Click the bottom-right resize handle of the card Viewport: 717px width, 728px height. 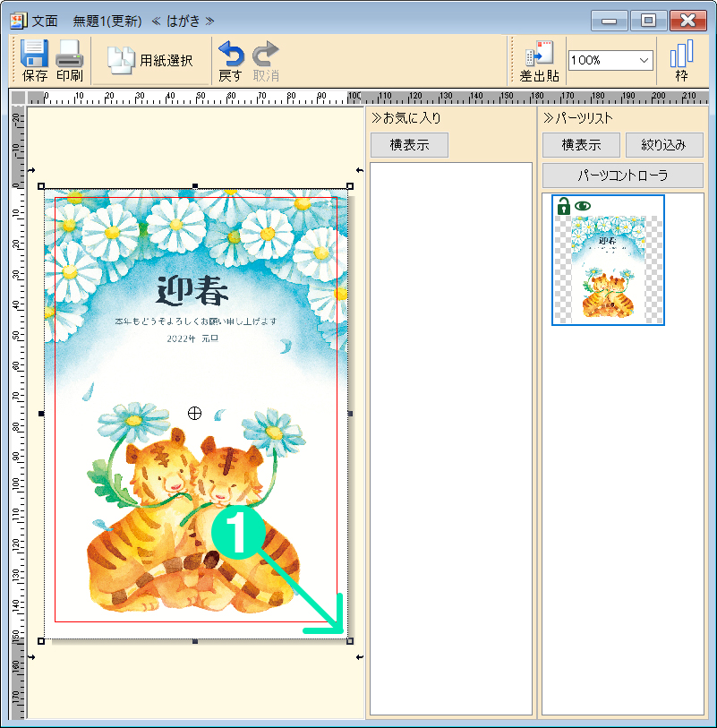coord(349,641)
